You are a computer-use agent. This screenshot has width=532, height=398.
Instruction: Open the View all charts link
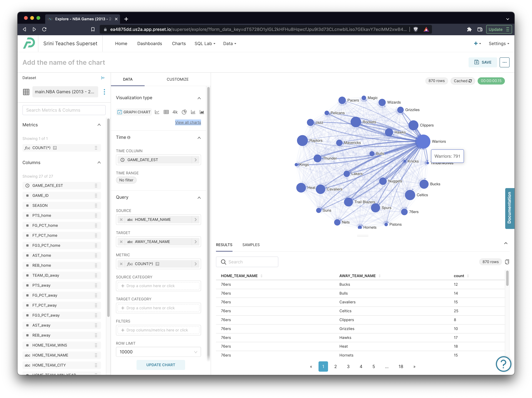(188, 122)
